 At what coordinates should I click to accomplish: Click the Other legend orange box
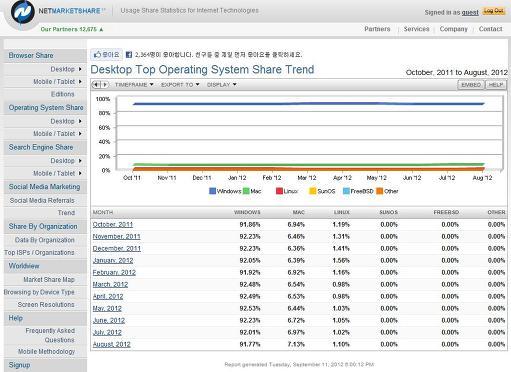tap(379, 191)
